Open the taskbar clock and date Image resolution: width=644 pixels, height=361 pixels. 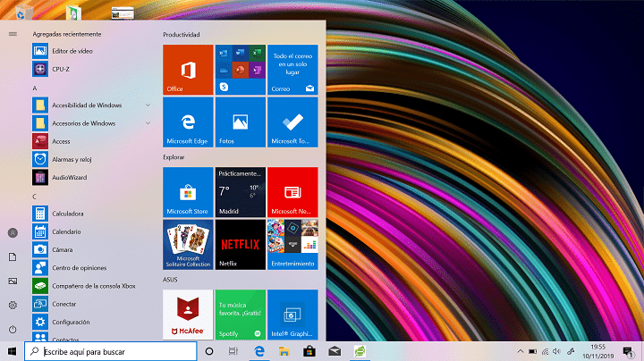coord(598,351)
